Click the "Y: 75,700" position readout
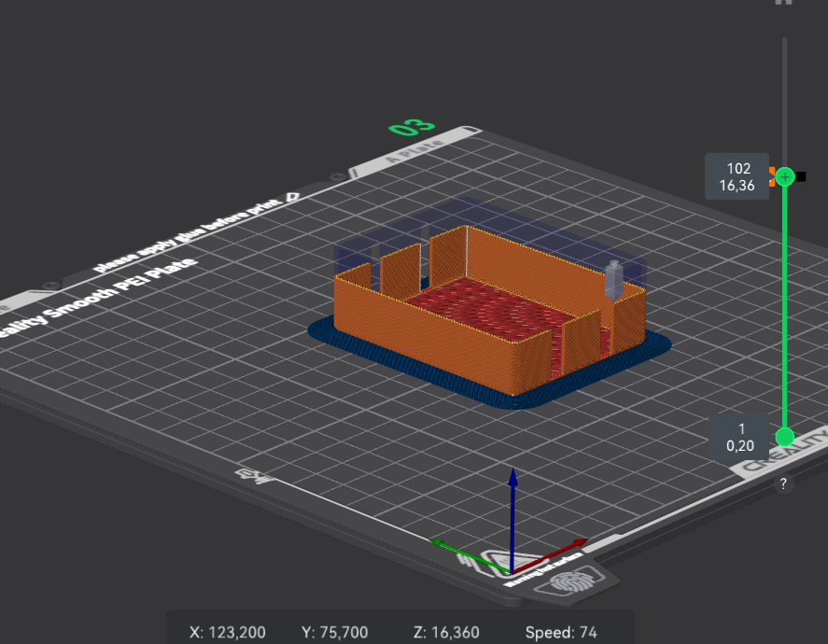 point(335,632)
